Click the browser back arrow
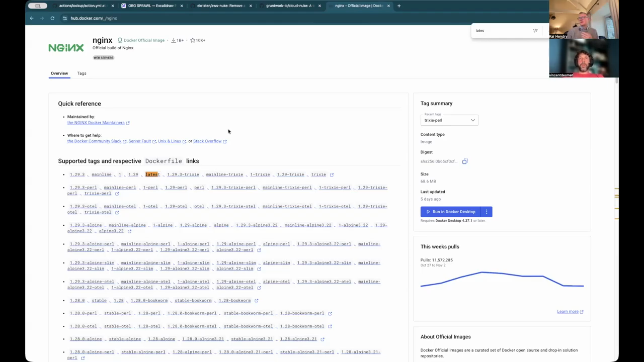 pos(32,18)
